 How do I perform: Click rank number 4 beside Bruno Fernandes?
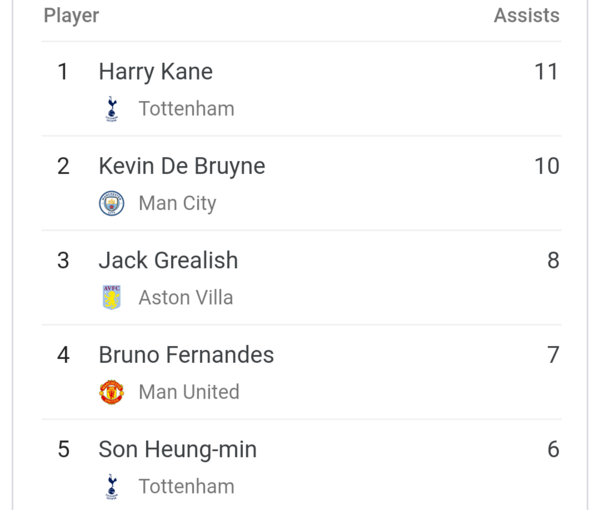(64, 355)
